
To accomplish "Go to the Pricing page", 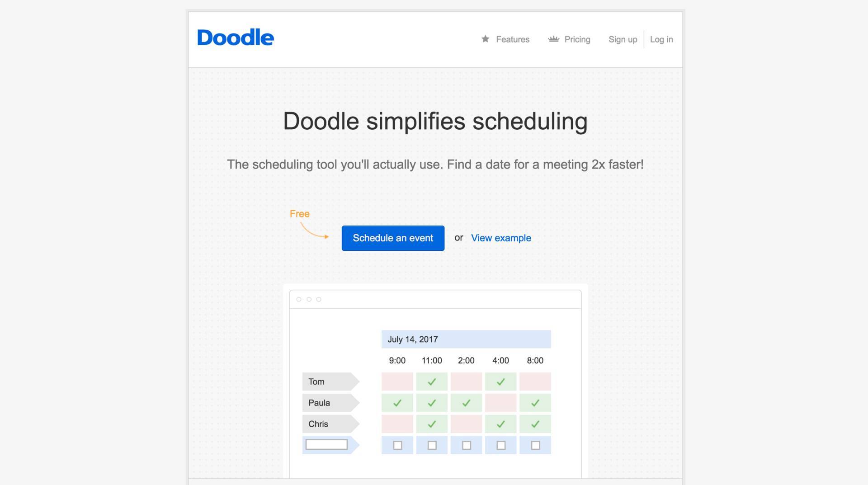I will pos(577,39).
